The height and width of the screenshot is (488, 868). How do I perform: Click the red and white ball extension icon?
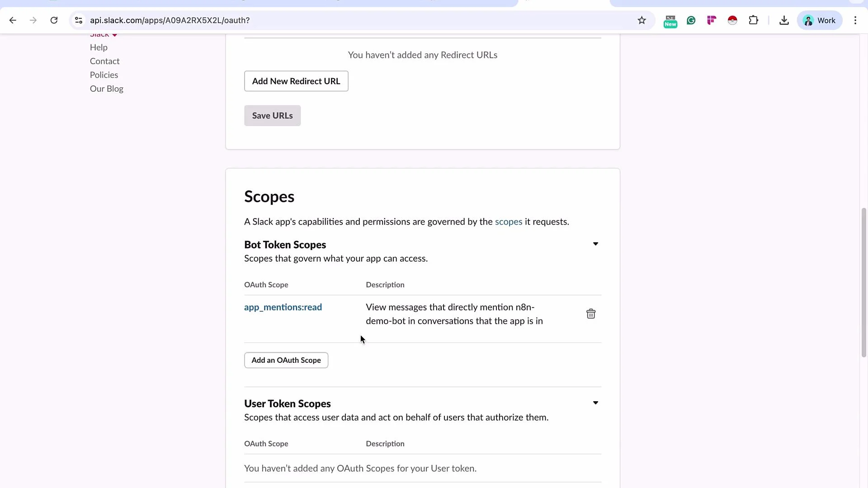732,20
